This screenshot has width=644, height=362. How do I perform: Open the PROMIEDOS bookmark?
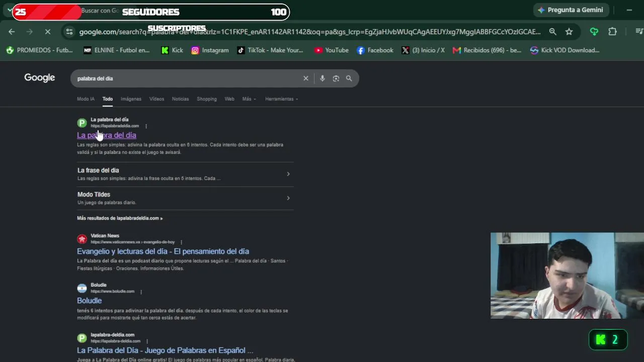(x=40, y=50)
